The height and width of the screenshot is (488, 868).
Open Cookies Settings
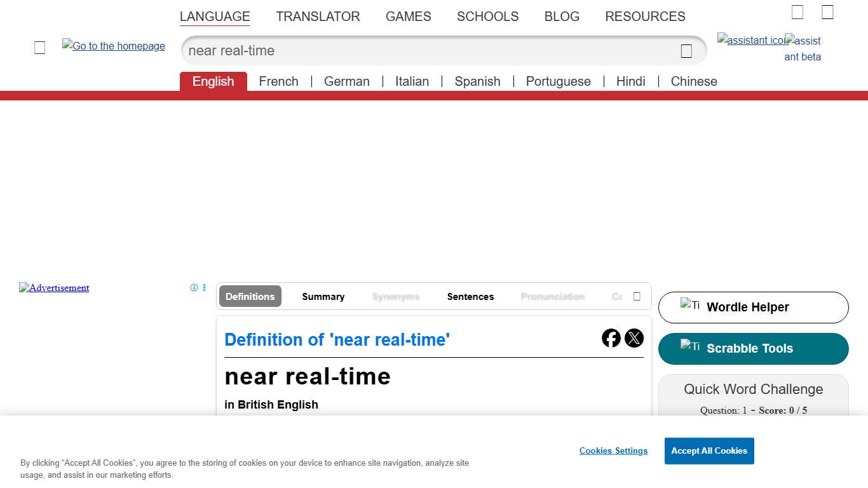coord(613,451)
